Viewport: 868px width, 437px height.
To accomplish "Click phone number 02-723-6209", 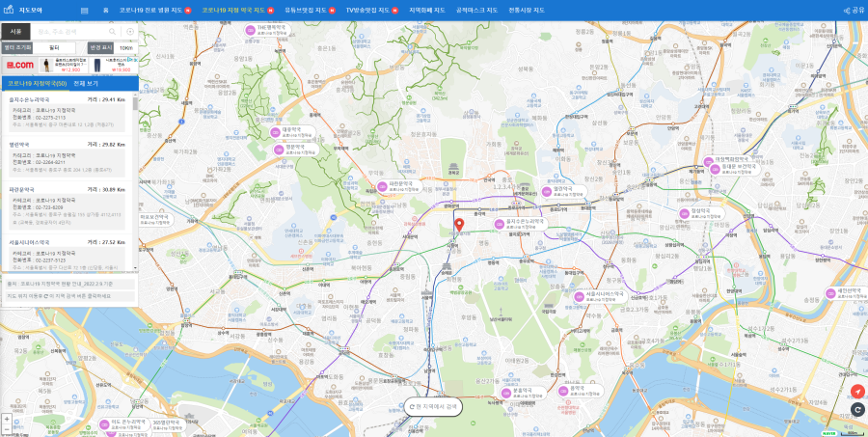I will 49,207.
